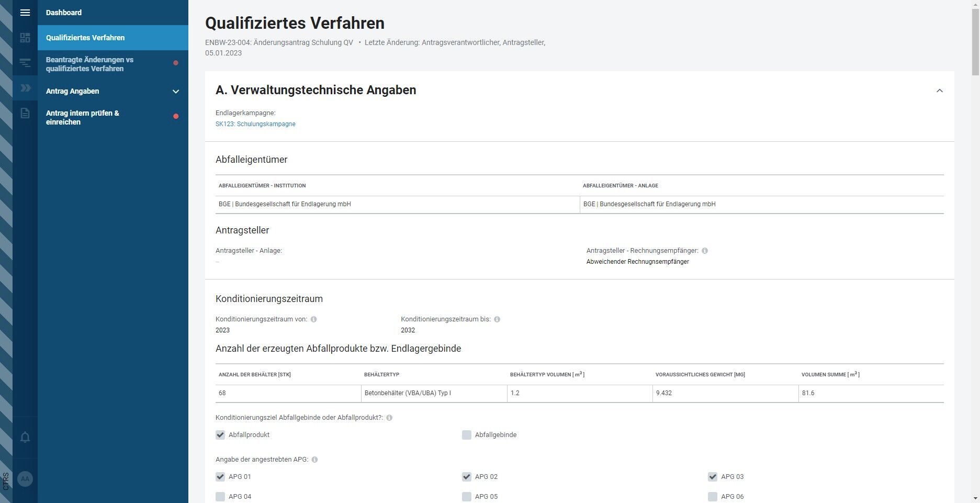
Task: Click the filter lines sidebar icon
Action: click(25, 63)
